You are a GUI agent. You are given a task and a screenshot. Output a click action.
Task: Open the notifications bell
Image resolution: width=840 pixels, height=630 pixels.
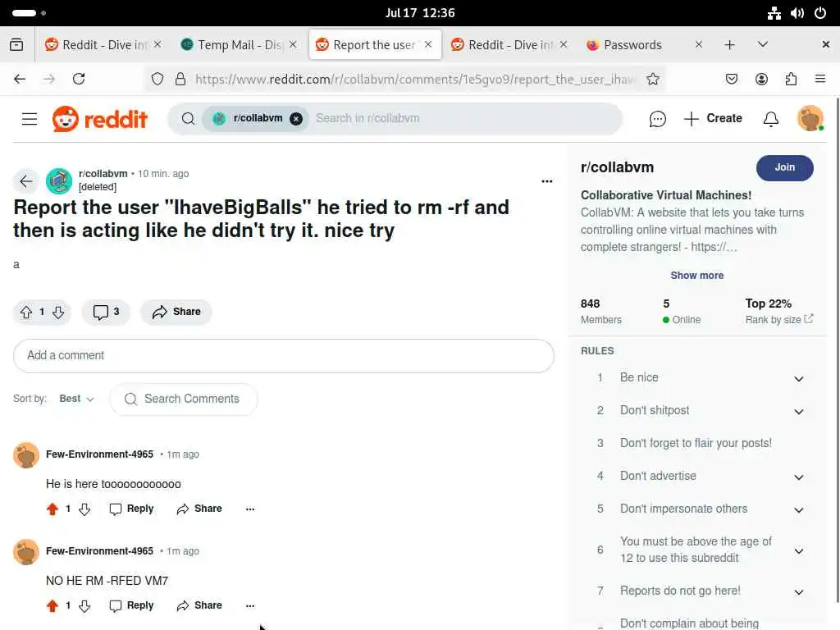click(x=770, y=118)
